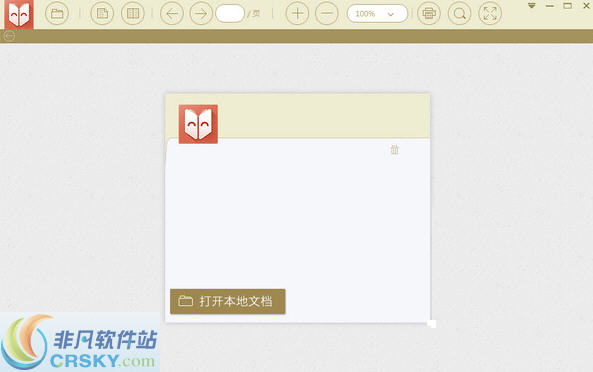Click the small circular back icon on brown bar
Image resolution: width=593 pixels, height=372 pixels.
coord(9,36)
